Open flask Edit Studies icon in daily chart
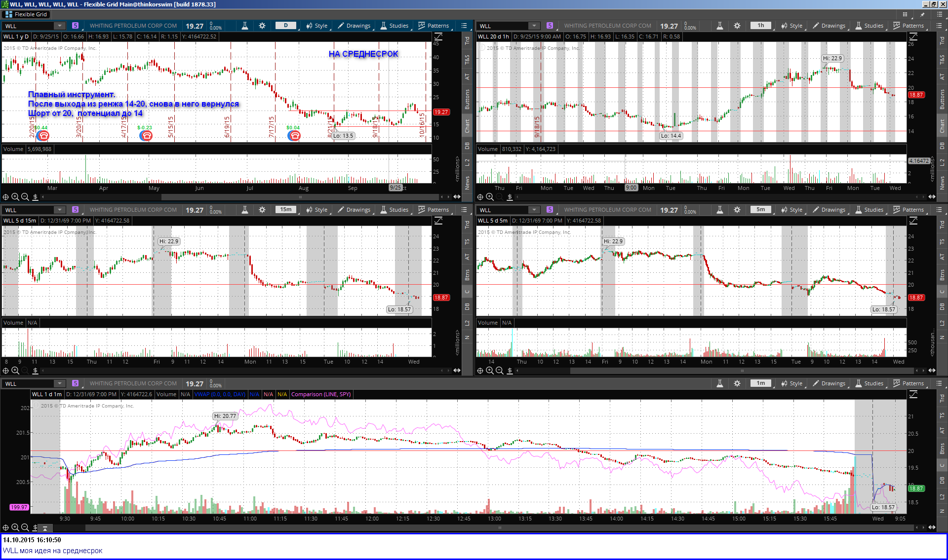 [x=244, y=26]
